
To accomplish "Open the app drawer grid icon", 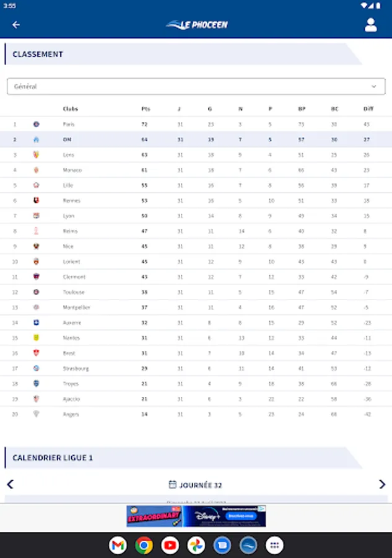I will (x=274, y=545).
